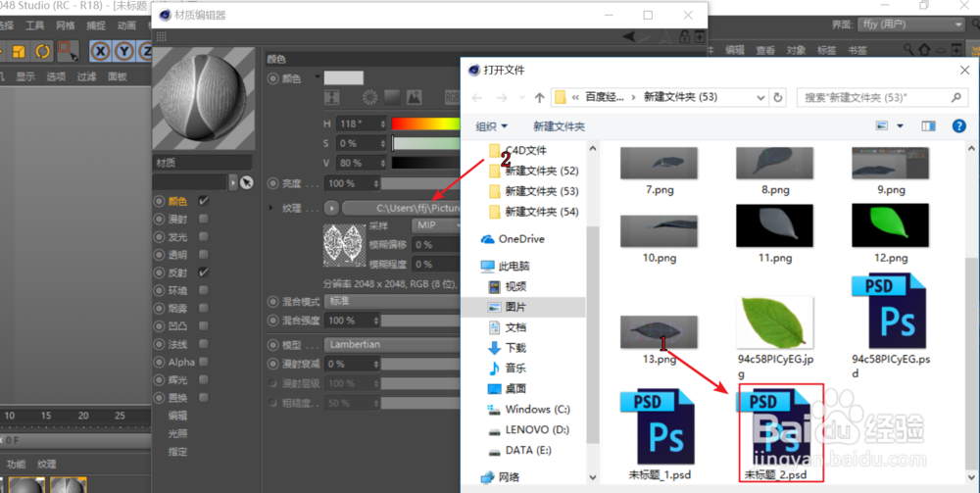Click the help question-mark icon in file dialog
980x493 pixels.
tap(958, 125)
